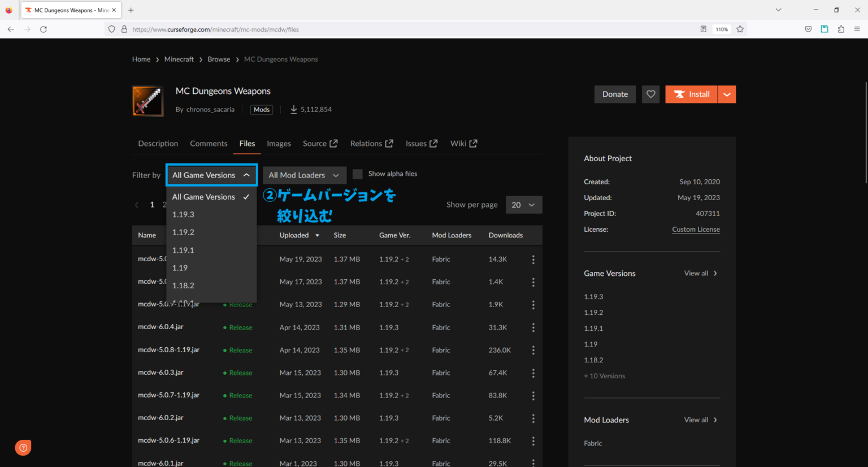Screen dimensions: 868x467
Task: Open the kebab menu beside mcdw-6.0.4.jar
Action: (x=533, y=327)
